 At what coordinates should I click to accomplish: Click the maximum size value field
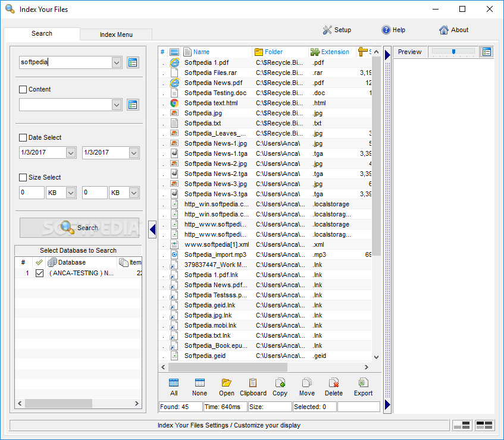point(95,193)
